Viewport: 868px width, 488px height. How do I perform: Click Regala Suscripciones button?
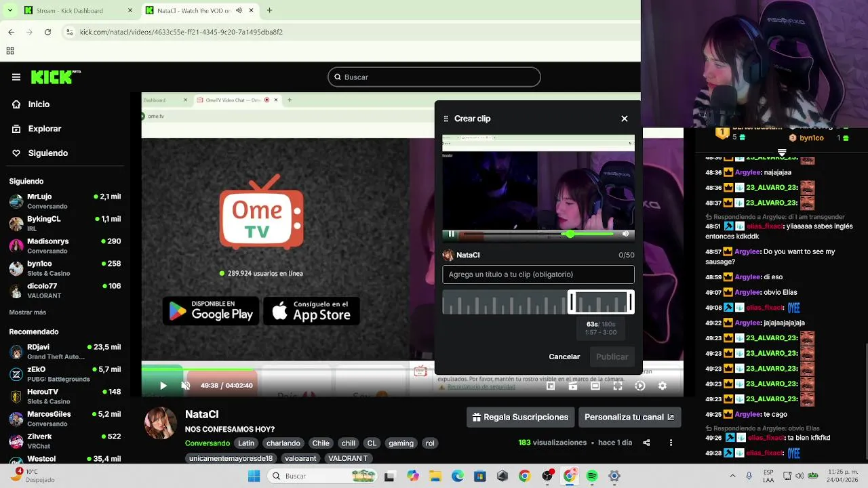pyautogui.click(x=520, y=418)
